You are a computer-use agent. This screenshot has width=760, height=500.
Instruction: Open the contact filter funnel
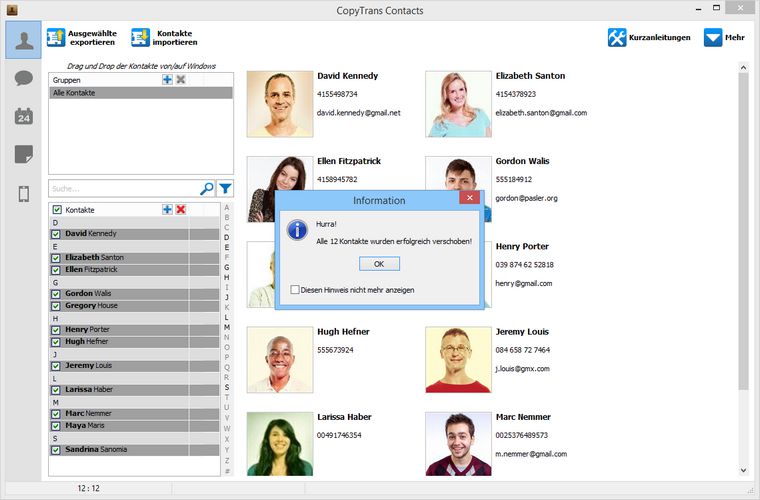pyautogui.click(x=225, y=188)
